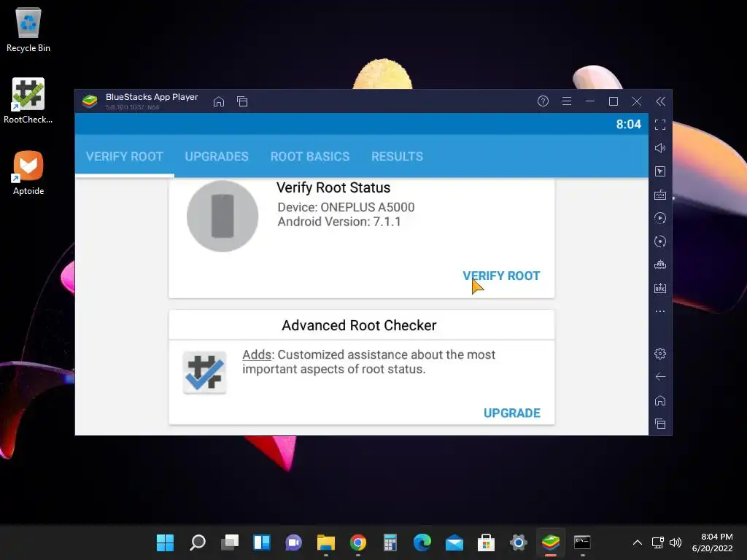Open the multi-instance windows icon in title bar

(x=242, y=101)
